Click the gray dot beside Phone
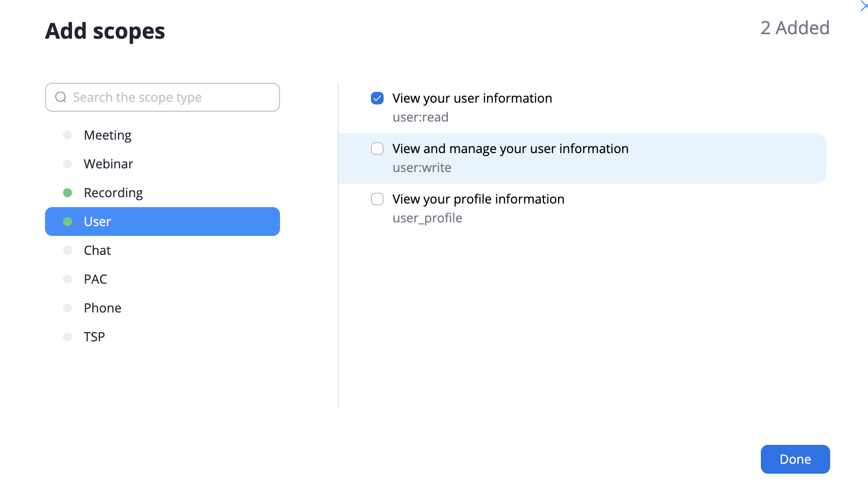This screenshot has width=868, height=498. click(68, 308)
